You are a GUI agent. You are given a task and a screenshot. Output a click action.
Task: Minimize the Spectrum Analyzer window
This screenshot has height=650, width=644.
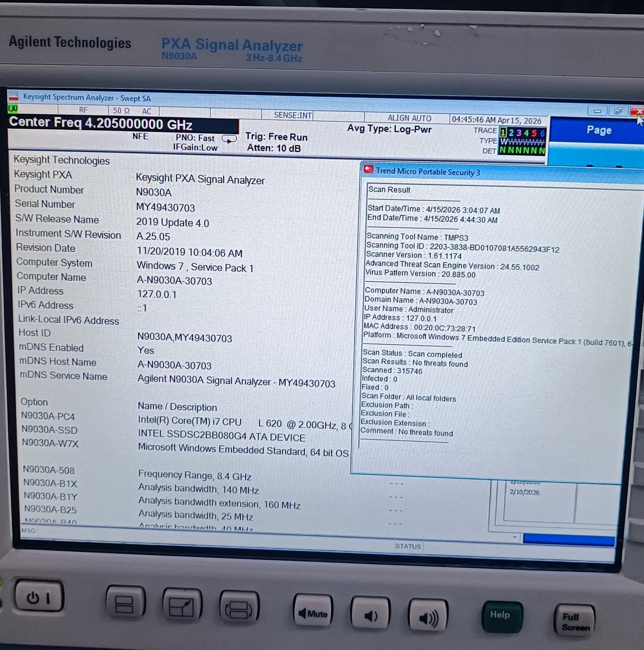click(597, 111)
